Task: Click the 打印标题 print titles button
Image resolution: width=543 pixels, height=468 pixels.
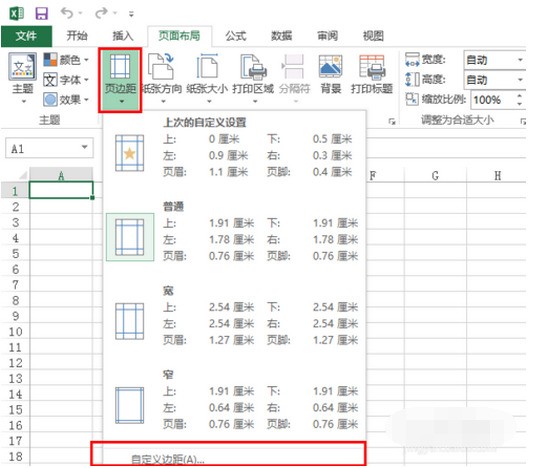Action: pos(372,74)
